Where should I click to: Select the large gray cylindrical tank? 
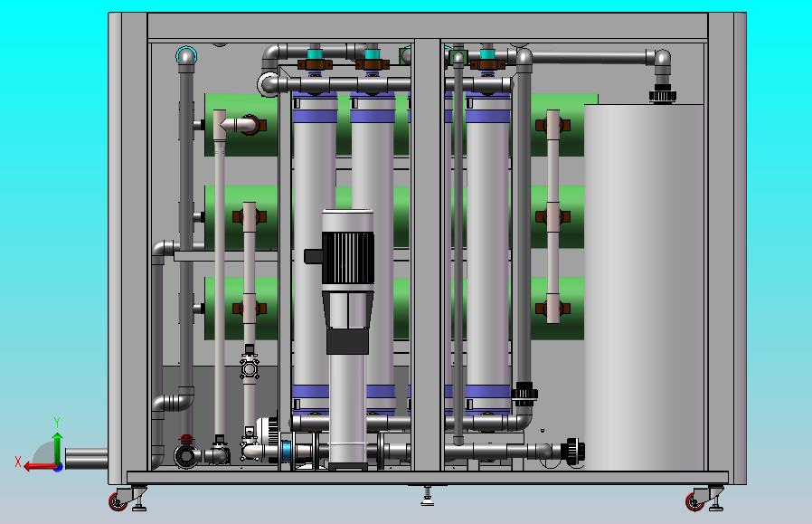pos(644,287)
